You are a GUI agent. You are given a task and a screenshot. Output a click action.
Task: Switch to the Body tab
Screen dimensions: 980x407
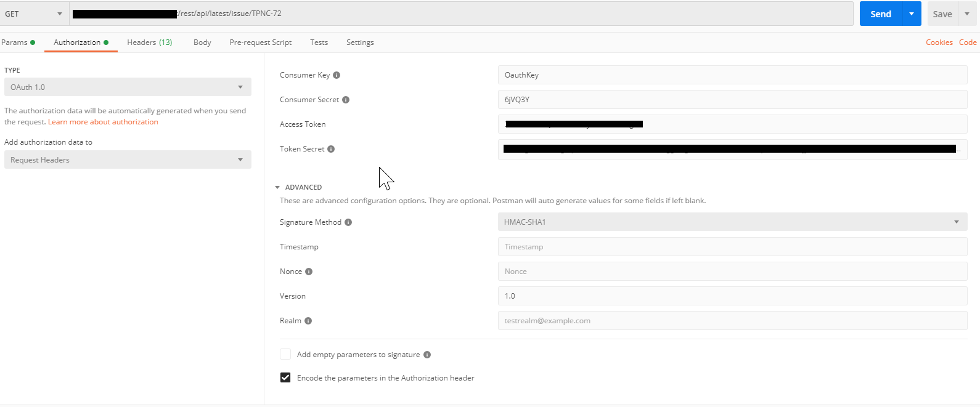click(202, 42)
